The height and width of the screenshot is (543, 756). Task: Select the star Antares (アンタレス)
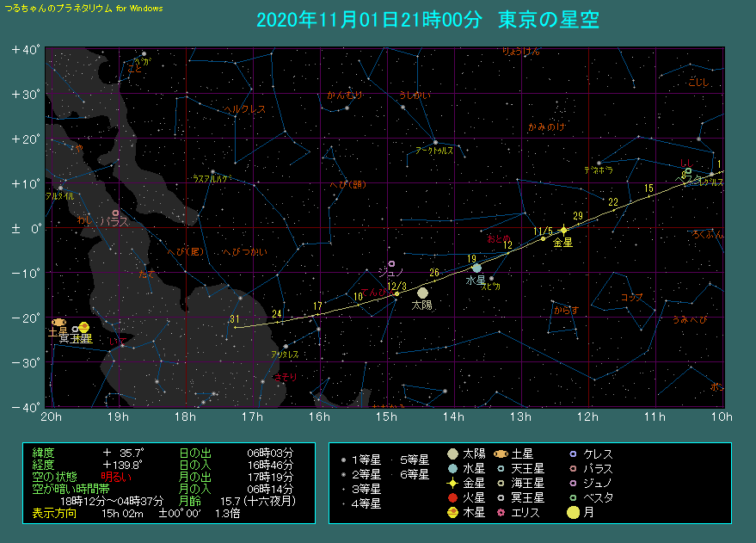[286, 346]
